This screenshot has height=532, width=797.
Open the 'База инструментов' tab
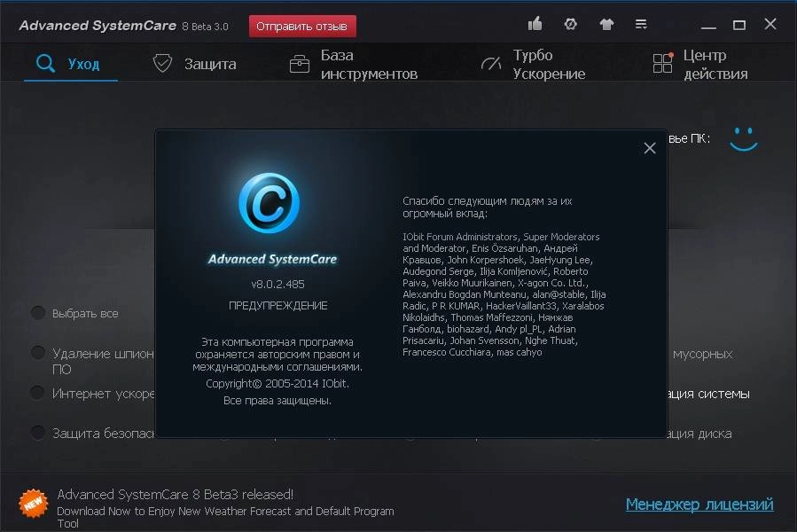[354, 64]
